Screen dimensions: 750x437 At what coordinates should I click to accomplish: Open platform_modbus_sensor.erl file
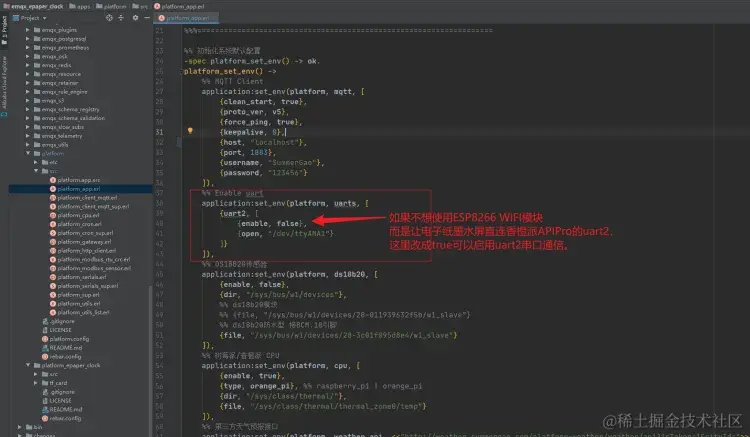pos(94,268)
